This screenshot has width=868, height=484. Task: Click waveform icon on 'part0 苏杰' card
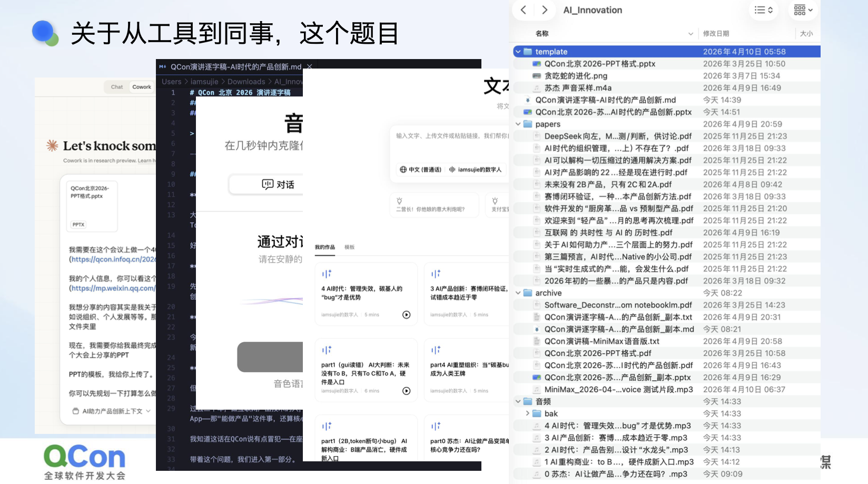(x=436, y=426)
